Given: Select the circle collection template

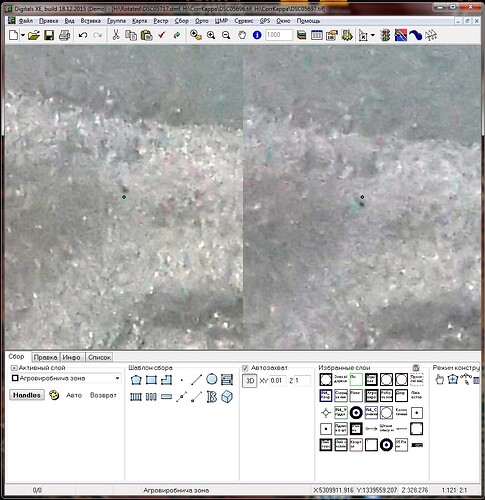Looking at the screenshot, I should tap(212, 379).
